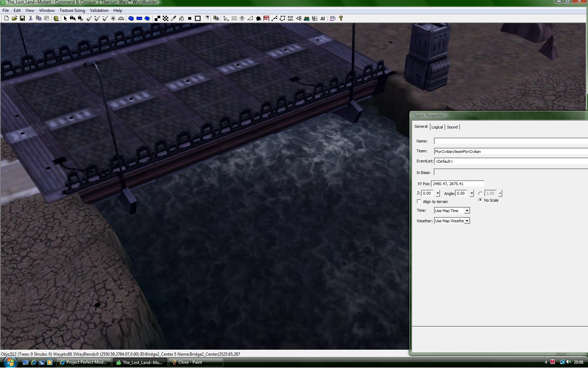Viewport: 588px width, 377px height.
Task: Open the teams people icon
Action: [307, 18]
